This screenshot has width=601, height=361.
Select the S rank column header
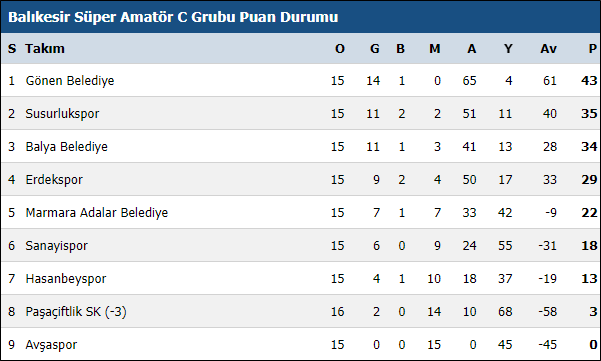click(12, 49)
